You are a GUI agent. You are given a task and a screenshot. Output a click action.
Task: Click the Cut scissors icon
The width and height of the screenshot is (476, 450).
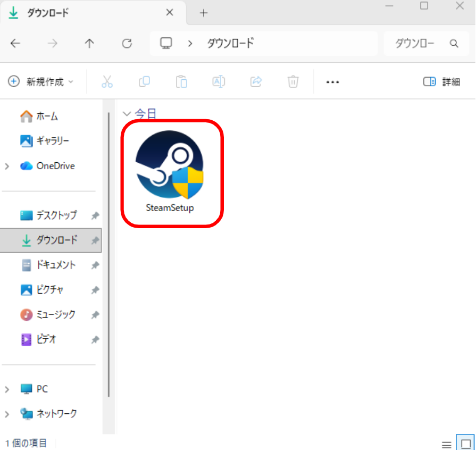click(x=107, y=82)
